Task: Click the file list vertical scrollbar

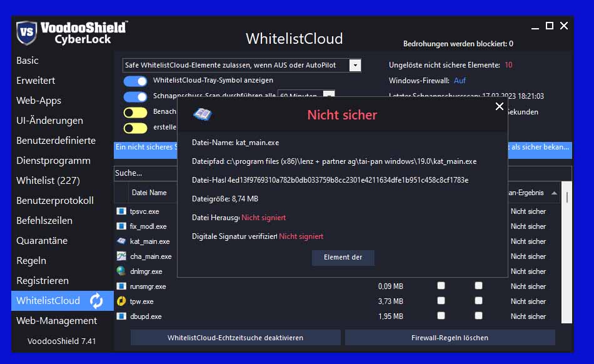Action: pyautogui.click(x=566, y=252)
